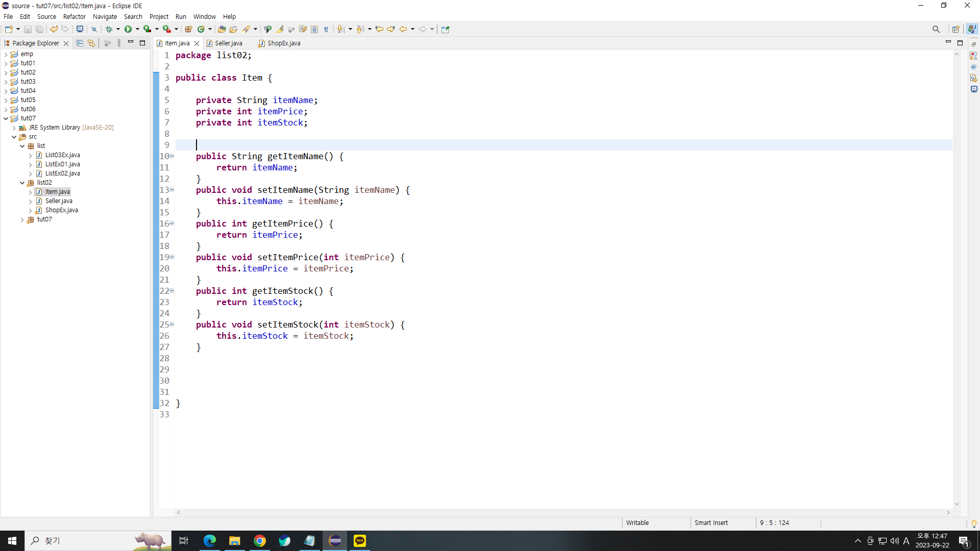Image resolution: width=980 pixels, height=551 pixels.
Task: Toggle Show Whitespace Characters pilcrow icon
Action: (x=326, y=29)
